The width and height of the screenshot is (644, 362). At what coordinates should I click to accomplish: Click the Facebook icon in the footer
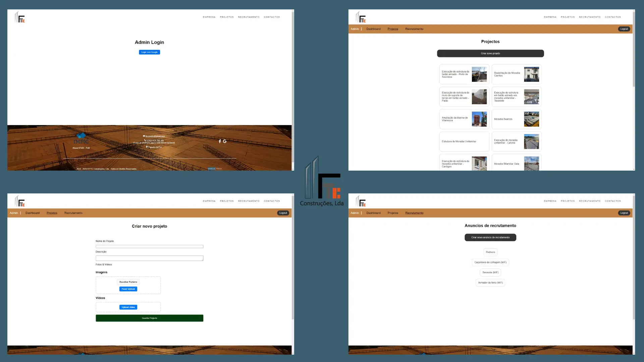click(220, 141)
